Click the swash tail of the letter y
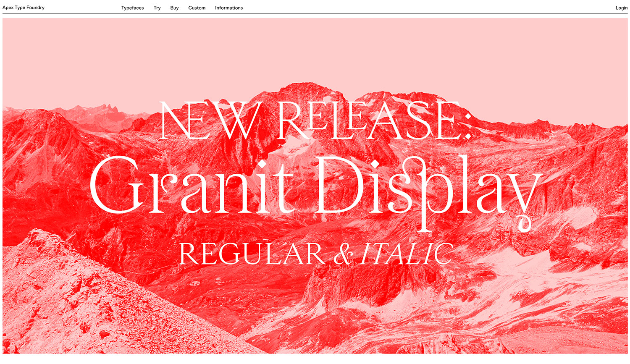This screenshot has width=630, height=364. (524, 225)
